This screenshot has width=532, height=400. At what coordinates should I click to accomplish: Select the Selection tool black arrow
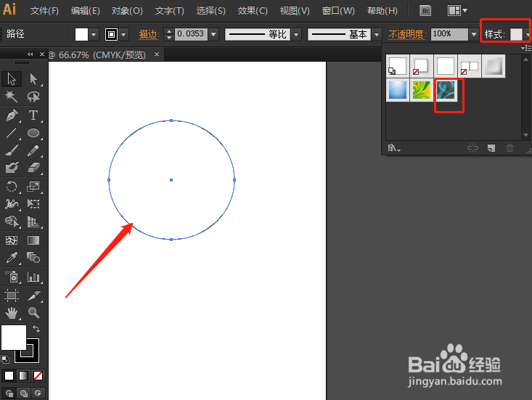(12, 78)
